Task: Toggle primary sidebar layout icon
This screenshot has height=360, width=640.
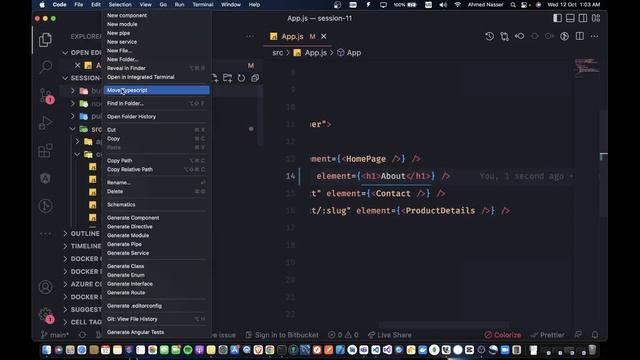Action: click(x=557, y=18)
